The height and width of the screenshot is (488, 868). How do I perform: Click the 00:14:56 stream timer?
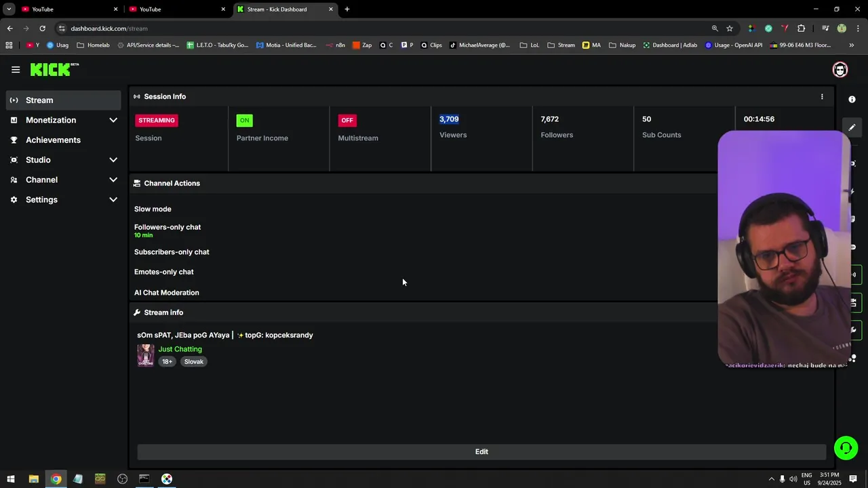[759, 119]
